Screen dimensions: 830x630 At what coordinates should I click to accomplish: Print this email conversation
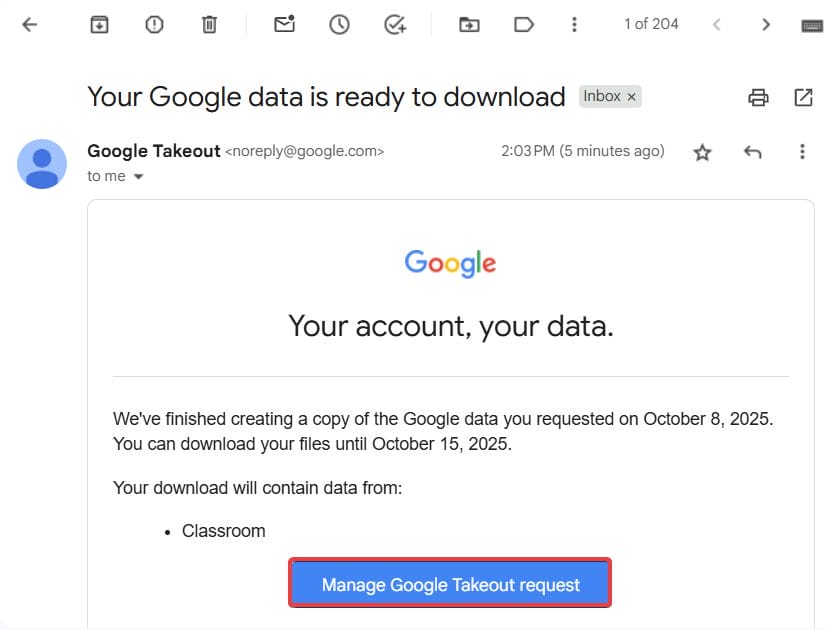coord(759,97)
